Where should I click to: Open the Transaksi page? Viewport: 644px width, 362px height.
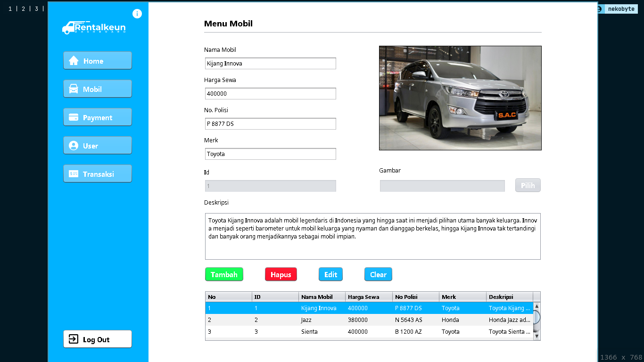[x=98, y=174]
